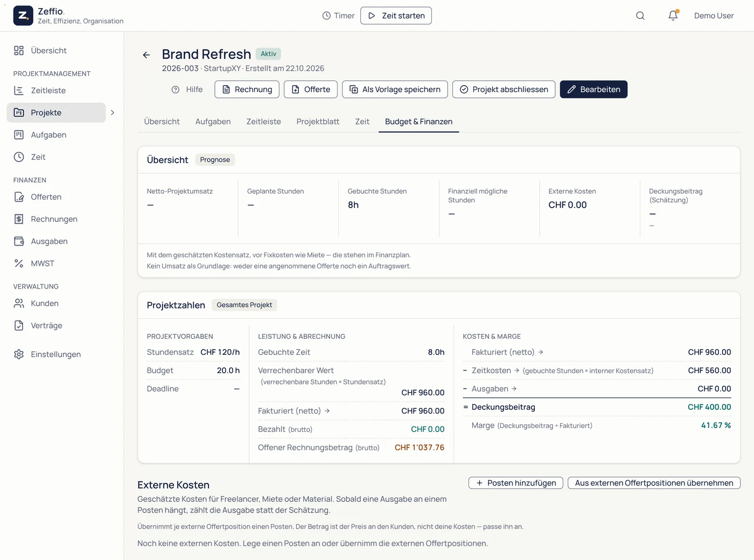
Task: Click the Bearbeiten button
Action: 594,89
